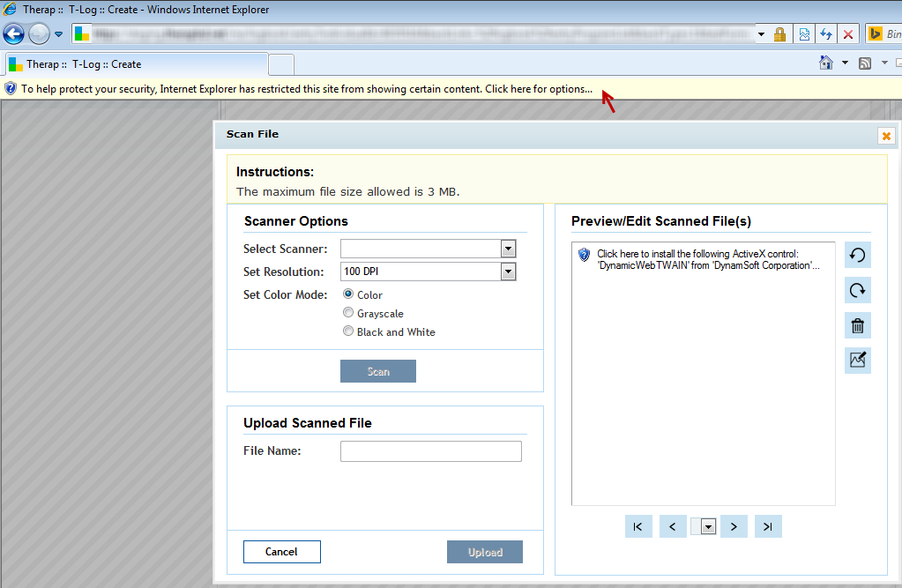Rotate the scanned image clockwise
The image size is (902, 588).
tap(856, 290)
